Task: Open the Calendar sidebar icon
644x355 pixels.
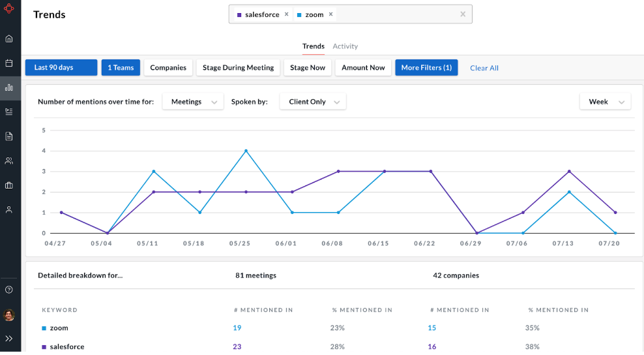Action: [x=9, y=63]
